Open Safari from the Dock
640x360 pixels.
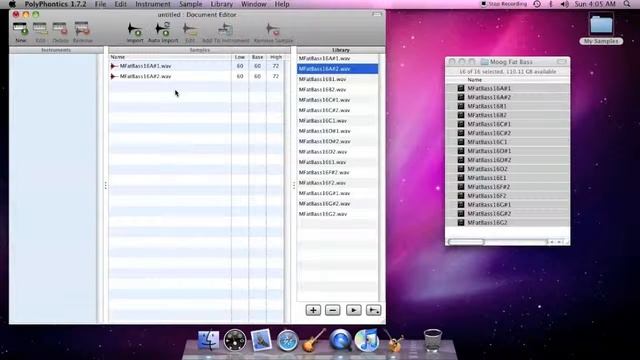click(287, 340)
